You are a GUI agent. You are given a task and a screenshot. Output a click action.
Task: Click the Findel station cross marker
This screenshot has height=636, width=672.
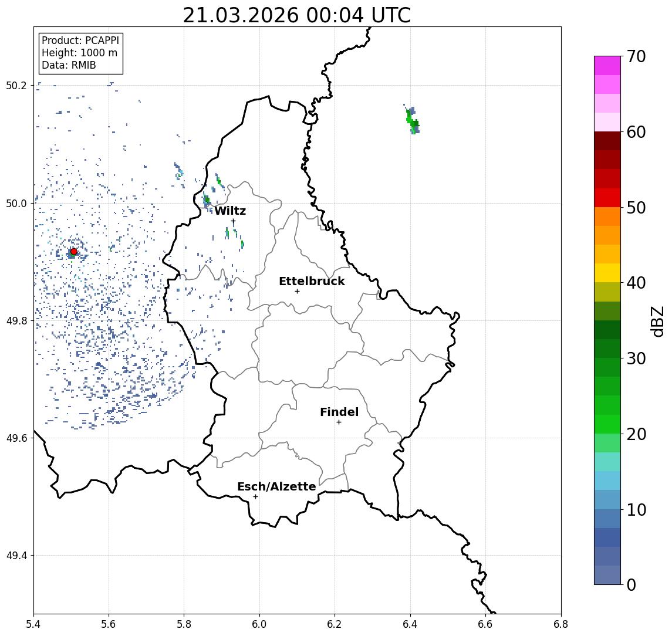click(339, 422)
